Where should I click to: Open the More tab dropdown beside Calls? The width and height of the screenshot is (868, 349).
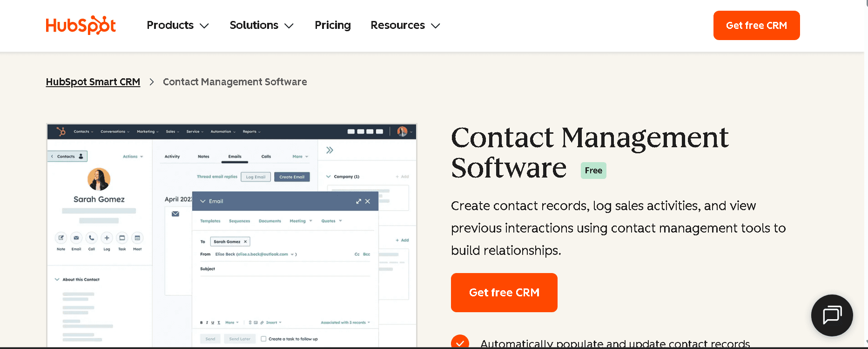click(300, 157)
